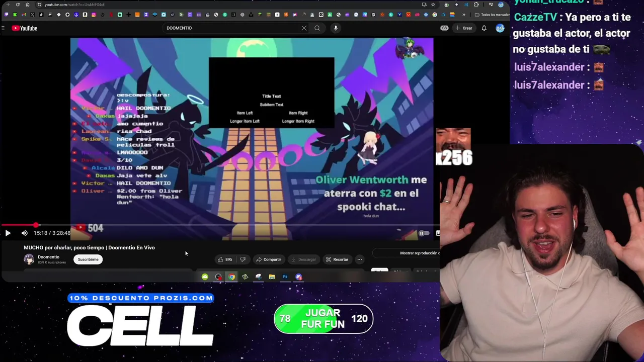Switch to Chrome in the taskbar
644x362 pixels.
(x=231, y=277)
